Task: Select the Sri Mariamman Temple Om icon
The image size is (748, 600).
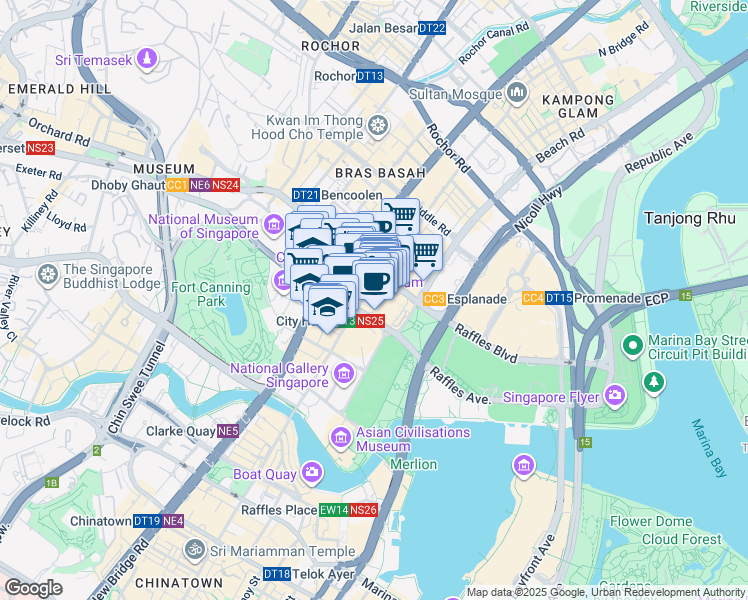Action: 194,550
